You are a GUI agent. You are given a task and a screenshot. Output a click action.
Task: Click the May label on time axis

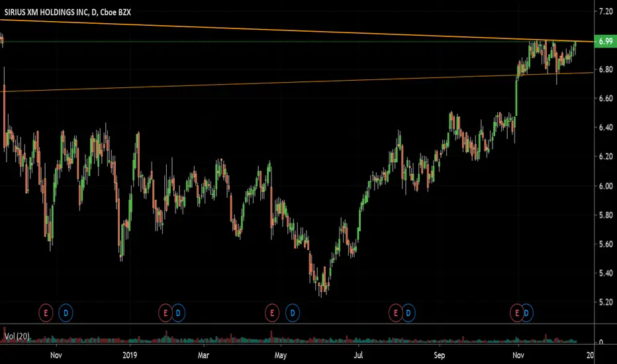click(x=281, y=355)
